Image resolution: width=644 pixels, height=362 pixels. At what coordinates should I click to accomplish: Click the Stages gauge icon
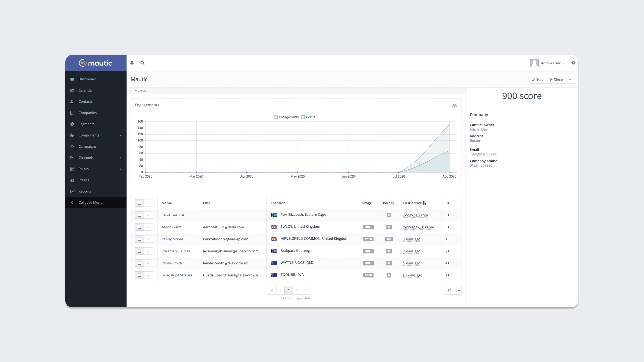(x=72, y=180)
